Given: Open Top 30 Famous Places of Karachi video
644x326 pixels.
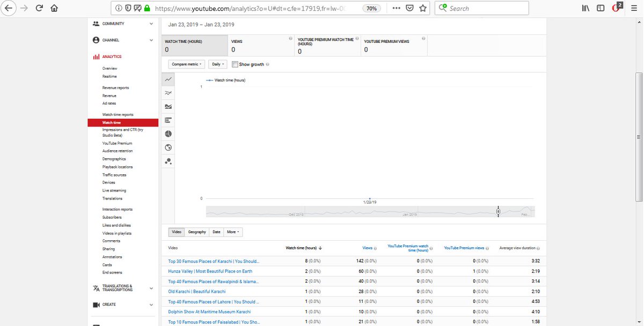Looking at the screenshot, I should point(214,262).
